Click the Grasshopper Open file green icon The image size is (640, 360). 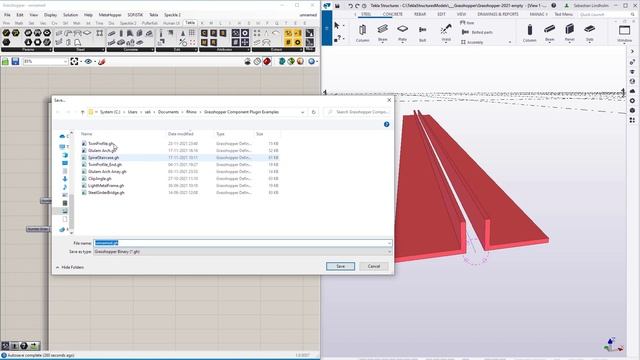click(x=5, y=61)
